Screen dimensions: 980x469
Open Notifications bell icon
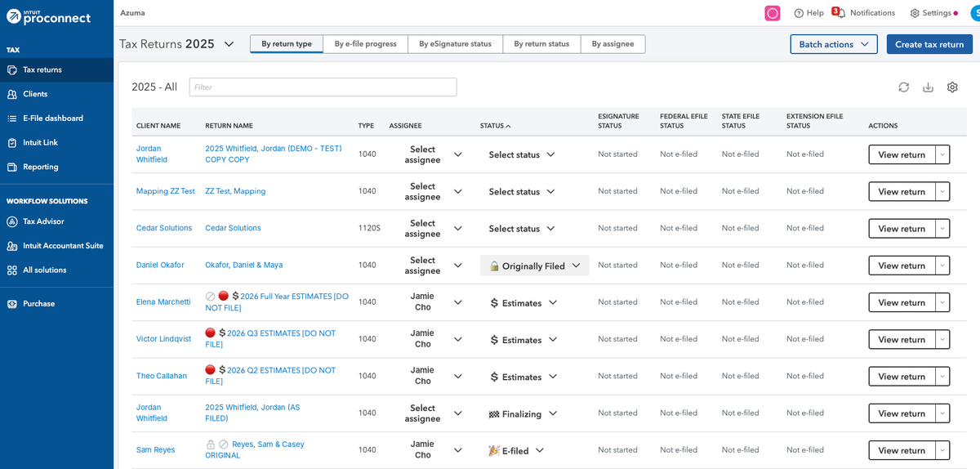(x=840, y=13)
